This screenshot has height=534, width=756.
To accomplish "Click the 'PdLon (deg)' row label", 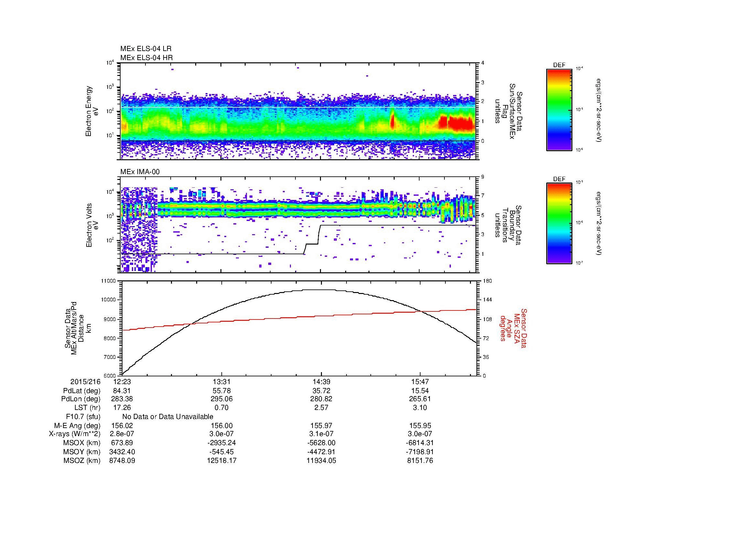I will tap(81, 399).
